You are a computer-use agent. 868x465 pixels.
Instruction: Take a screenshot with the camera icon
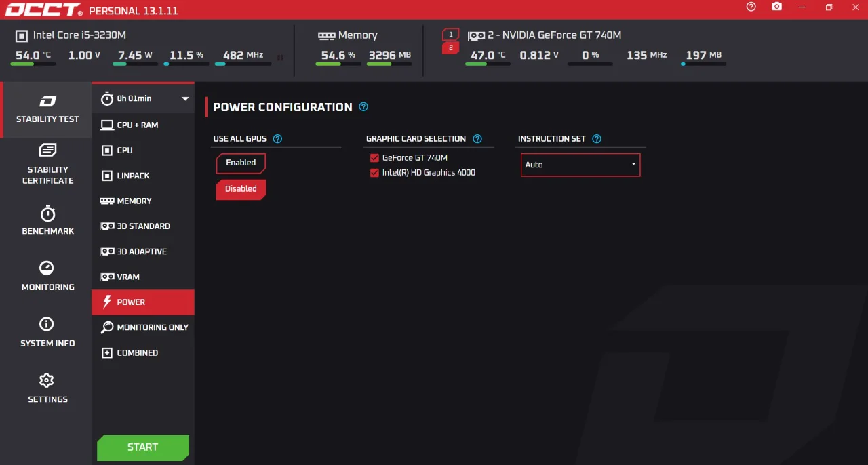776,7
